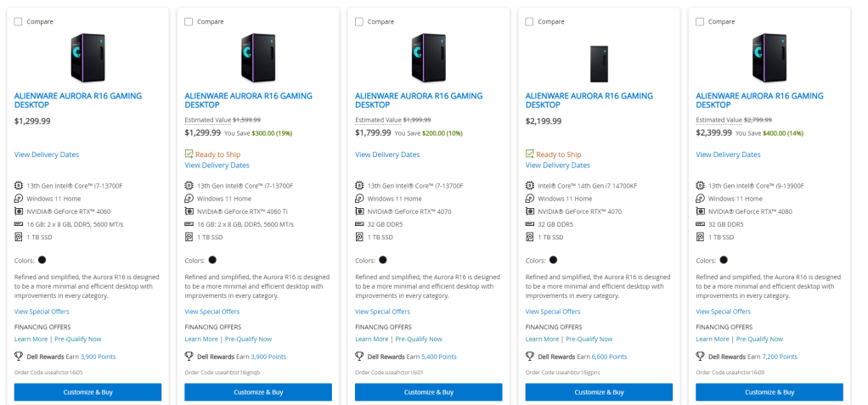This screenshot has width=868, height=405.
Task: Enable Compare for the i9-13900F desktop
Action: [x=700, y=21]
